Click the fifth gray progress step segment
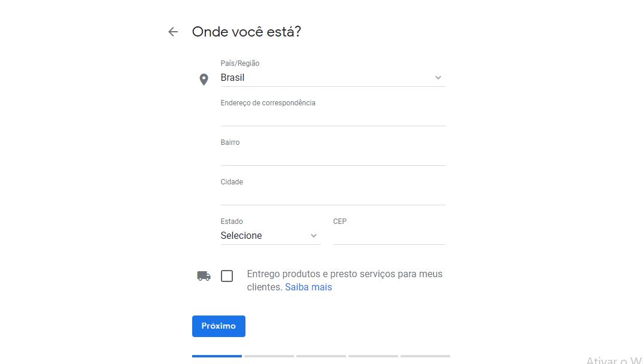643x364 pixels. 425,356
